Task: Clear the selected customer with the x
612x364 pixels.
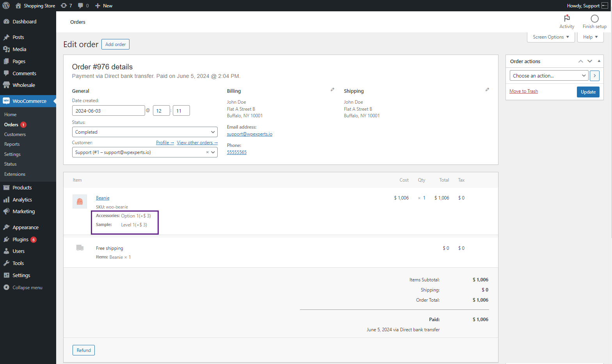Action: point(208,152)
